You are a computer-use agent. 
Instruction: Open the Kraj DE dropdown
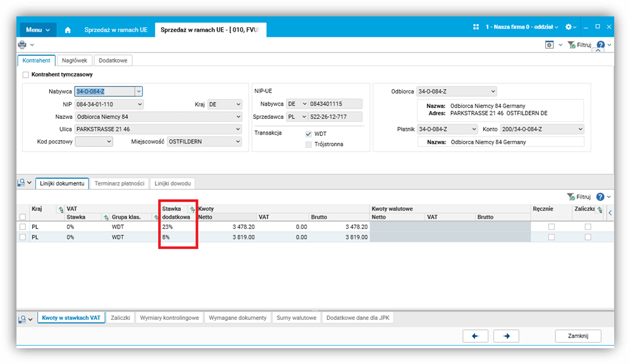238,104
